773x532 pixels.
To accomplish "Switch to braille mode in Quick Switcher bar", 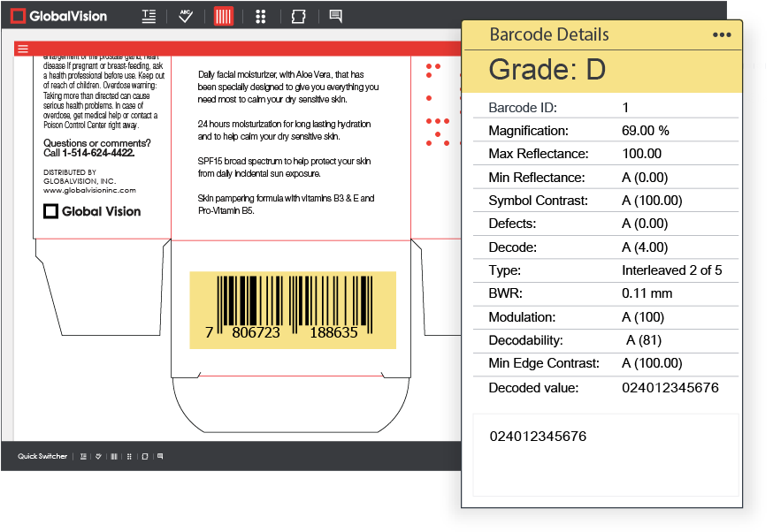I will 129,457.
